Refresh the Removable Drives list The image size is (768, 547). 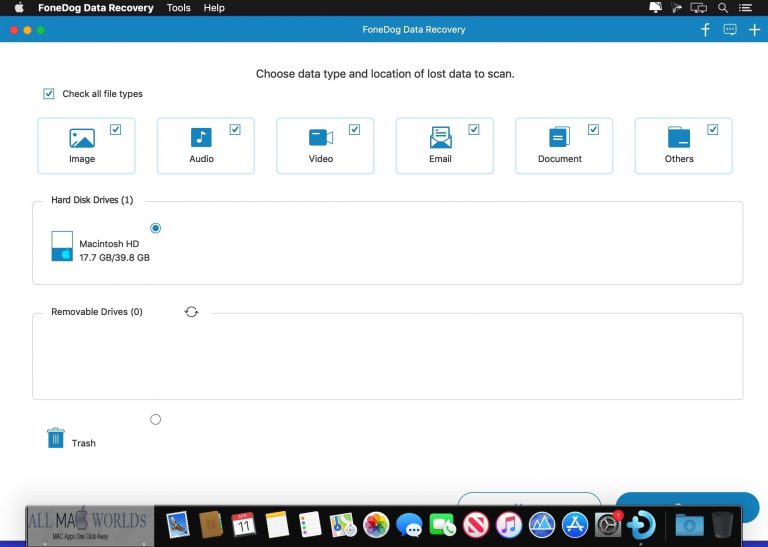pos(191,312)
